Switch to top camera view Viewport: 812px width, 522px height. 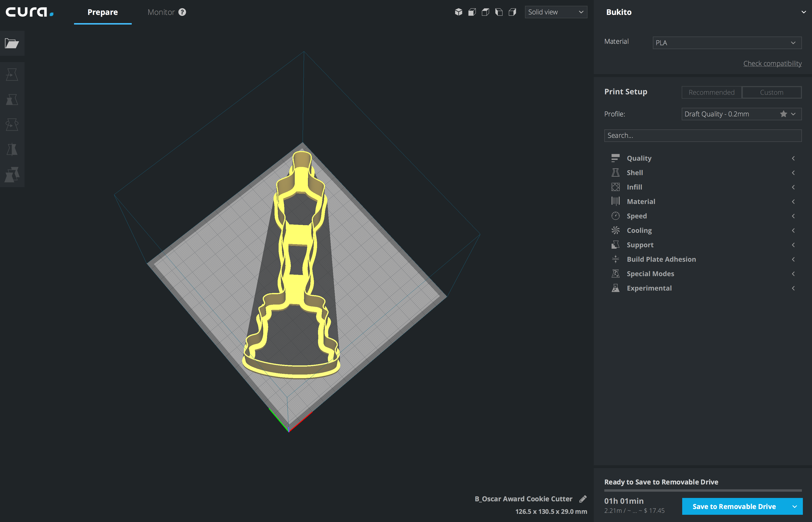coord(486,12)
